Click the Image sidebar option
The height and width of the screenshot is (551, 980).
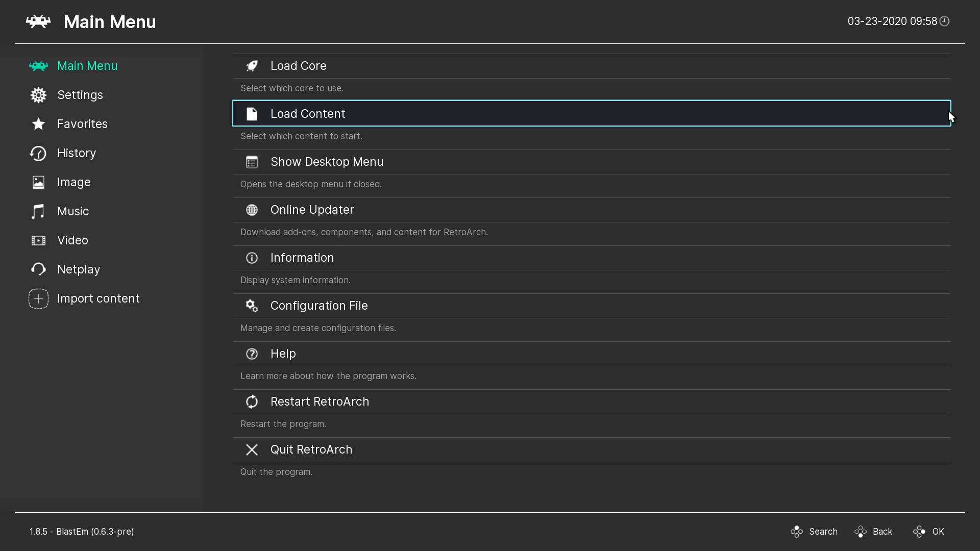[x=74, y=182]
